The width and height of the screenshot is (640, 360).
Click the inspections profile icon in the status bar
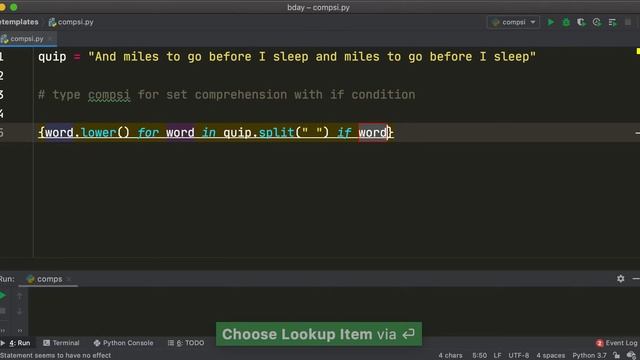tap(631, 356)
